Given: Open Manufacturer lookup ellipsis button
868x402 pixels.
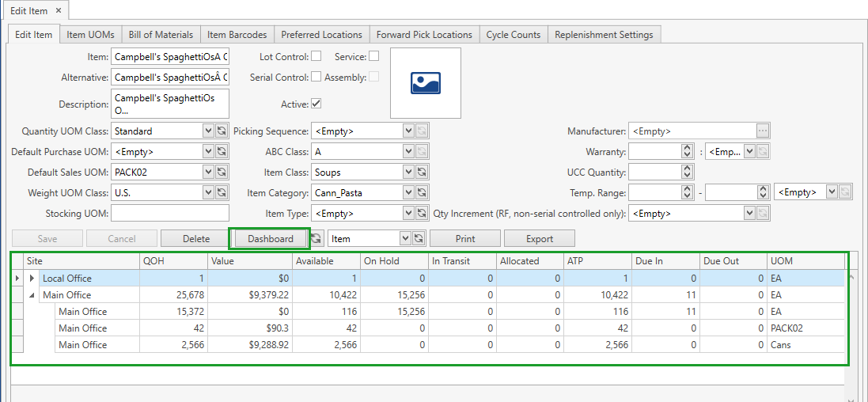Looking at the screenshot, I should pyautogui.click(x=762, y=131).
